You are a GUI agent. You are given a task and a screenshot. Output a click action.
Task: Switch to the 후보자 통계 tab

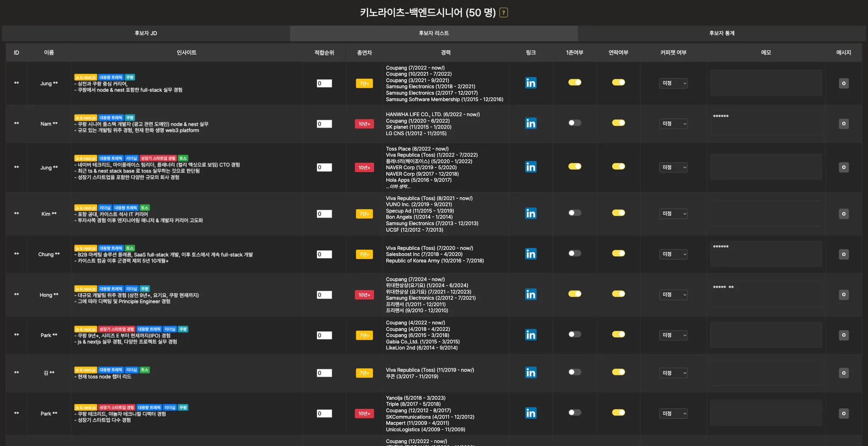click(721, 33)
